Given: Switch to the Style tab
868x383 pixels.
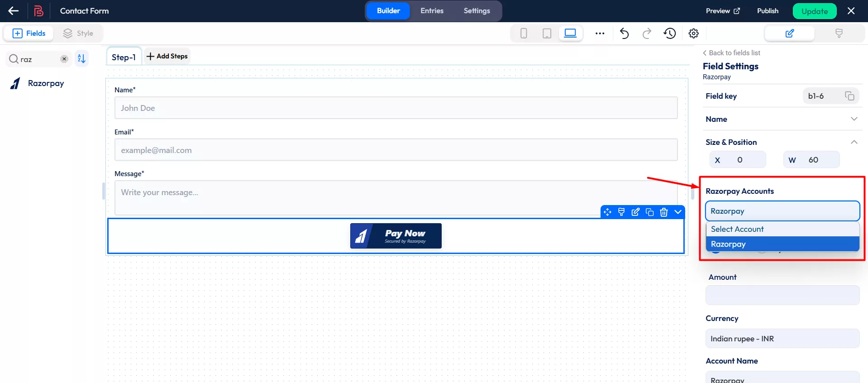Looking at the screenshot, I should 78,34.
